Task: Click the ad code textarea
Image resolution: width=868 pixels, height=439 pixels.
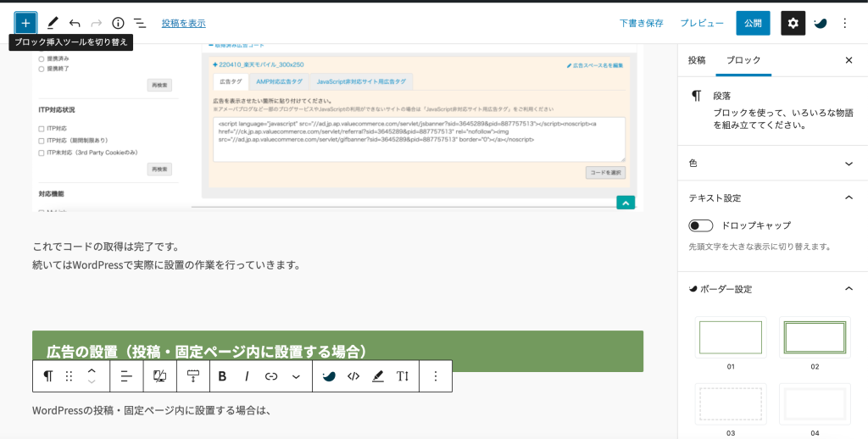Action: pos(419,140)
